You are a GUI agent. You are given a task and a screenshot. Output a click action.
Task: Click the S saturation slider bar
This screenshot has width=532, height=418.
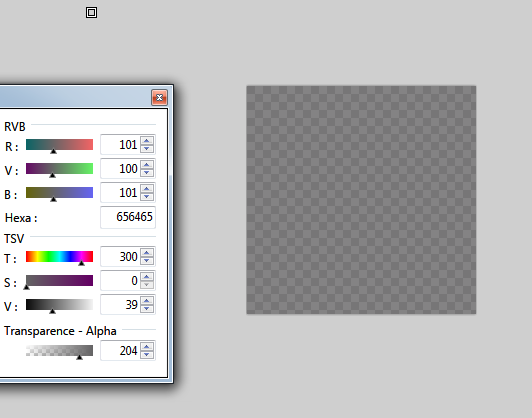59,281
